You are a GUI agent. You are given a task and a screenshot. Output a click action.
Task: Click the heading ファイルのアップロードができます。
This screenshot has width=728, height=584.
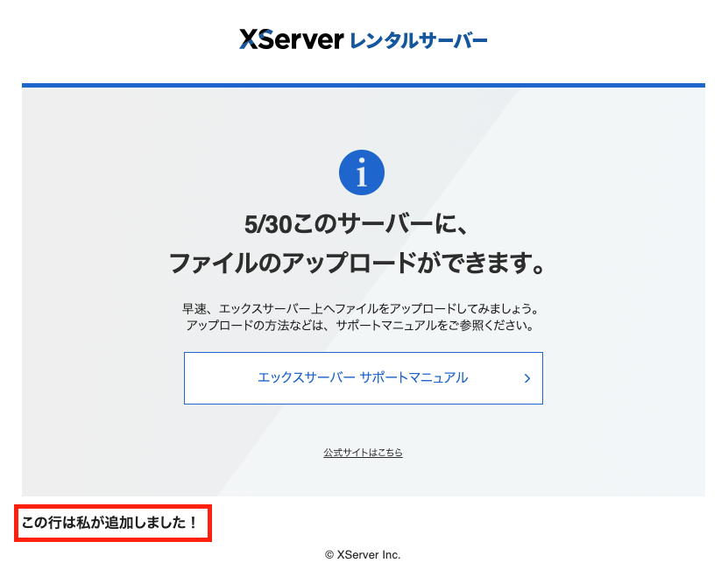coord(357,263)
